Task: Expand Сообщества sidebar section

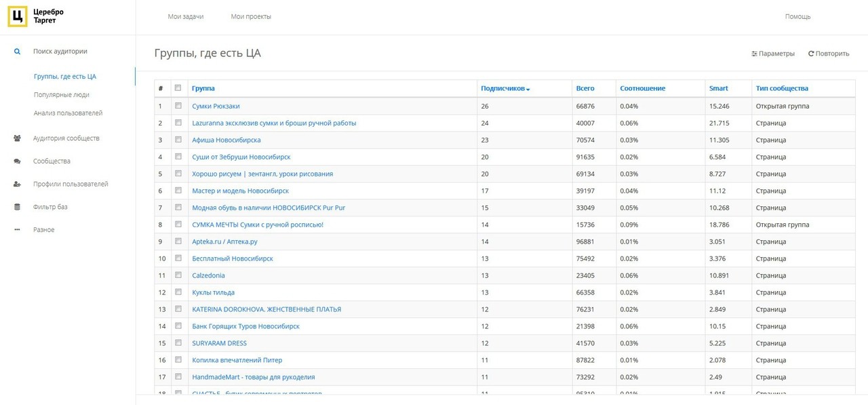Action: click(52, 161)
